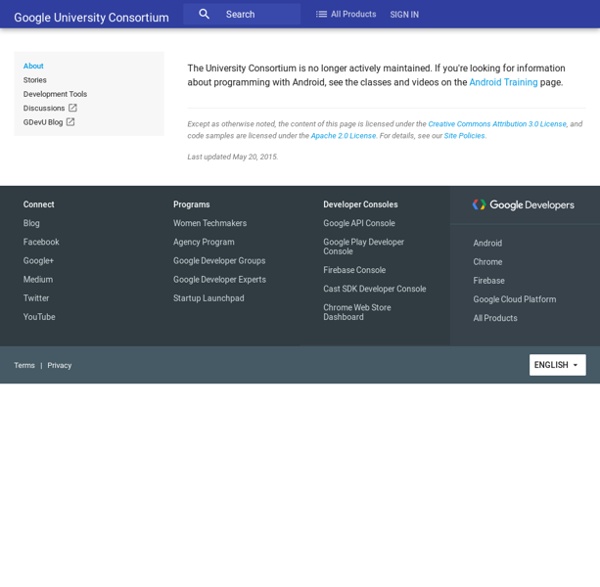Open the ENGLISH language dropdown
The width and height of the screenshot is (600, 587).
click(x=557, y=365)
